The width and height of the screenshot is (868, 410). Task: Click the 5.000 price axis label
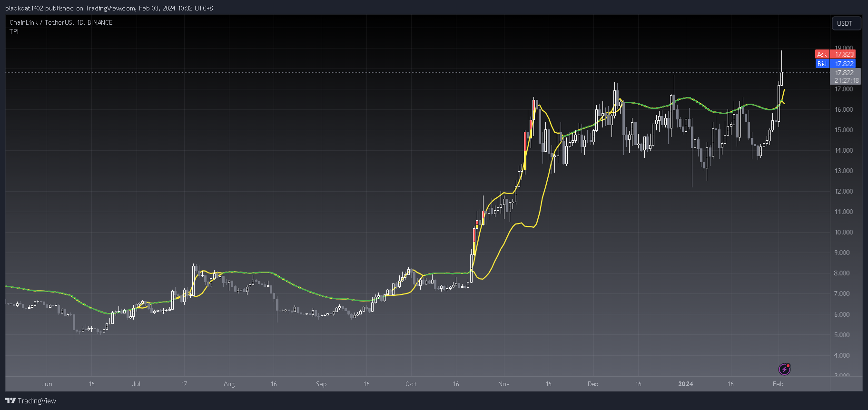pos(842,335)
